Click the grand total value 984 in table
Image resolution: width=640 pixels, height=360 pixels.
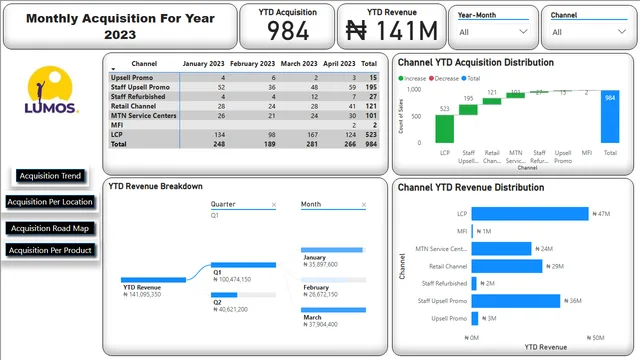click(x=371, y=144)
